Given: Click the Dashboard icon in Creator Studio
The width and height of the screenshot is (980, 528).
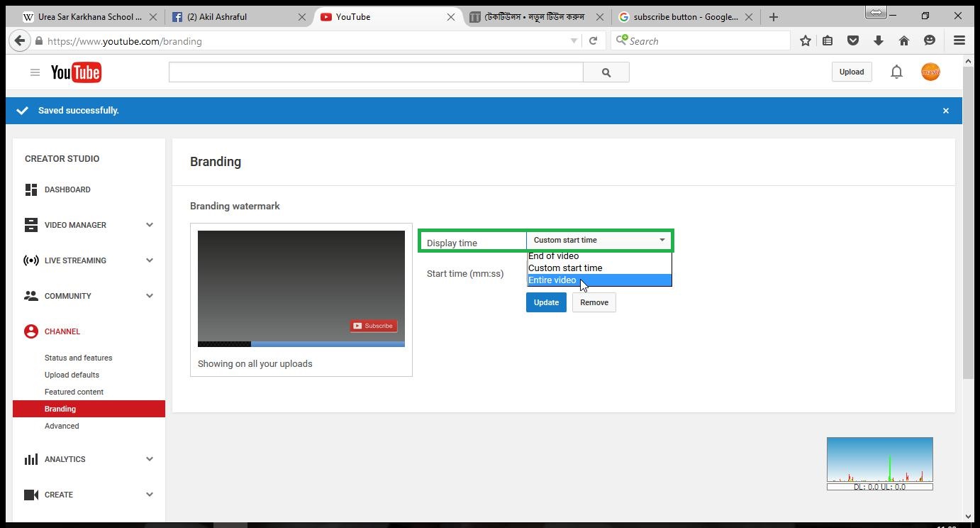Looking at the screenshot, I should 30,189.
